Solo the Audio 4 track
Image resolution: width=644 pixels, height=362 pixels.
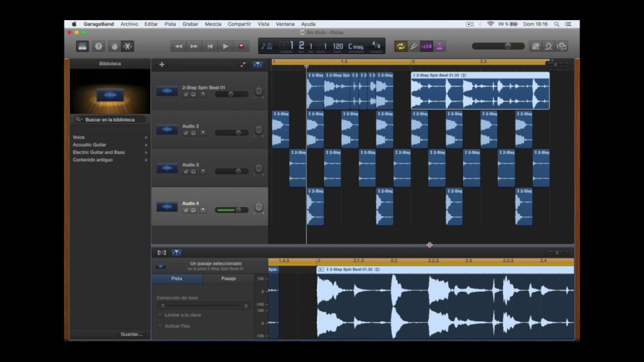point(193,211)
